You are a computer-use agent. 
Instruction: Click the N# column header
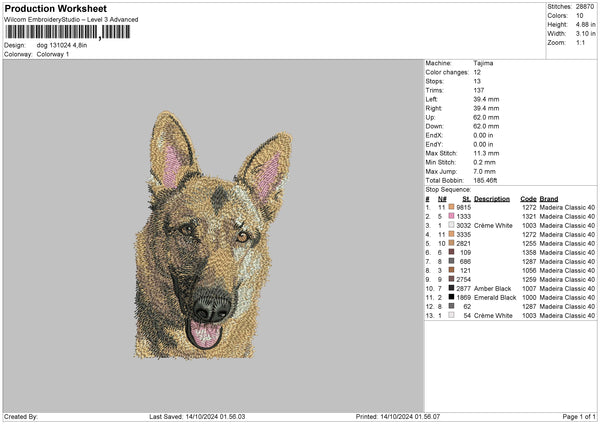[x=441, y=198]
